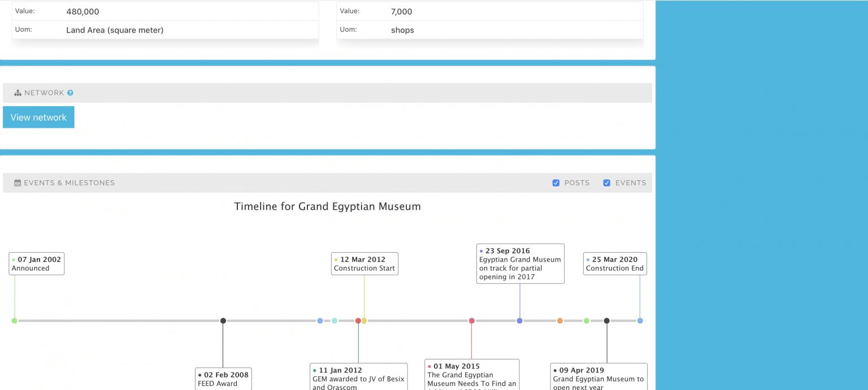Select the blue 25 Mar 2020 timeline dot
The image size is (868, 390).
[x=640, y=320]
